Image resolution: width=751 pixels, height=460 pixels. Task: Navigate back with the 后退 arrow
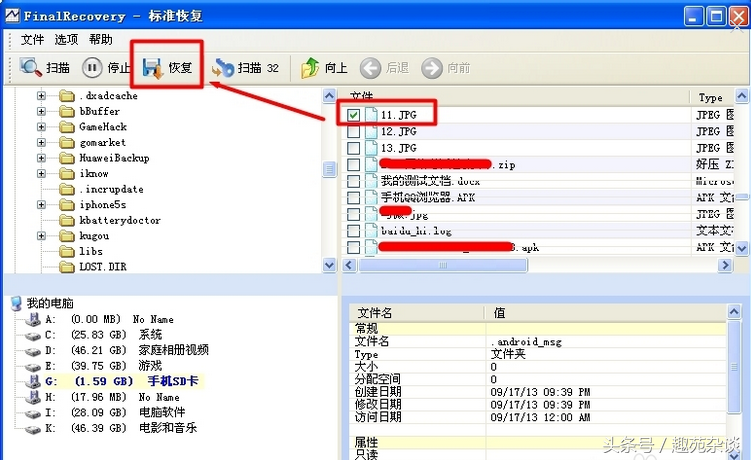384,68
